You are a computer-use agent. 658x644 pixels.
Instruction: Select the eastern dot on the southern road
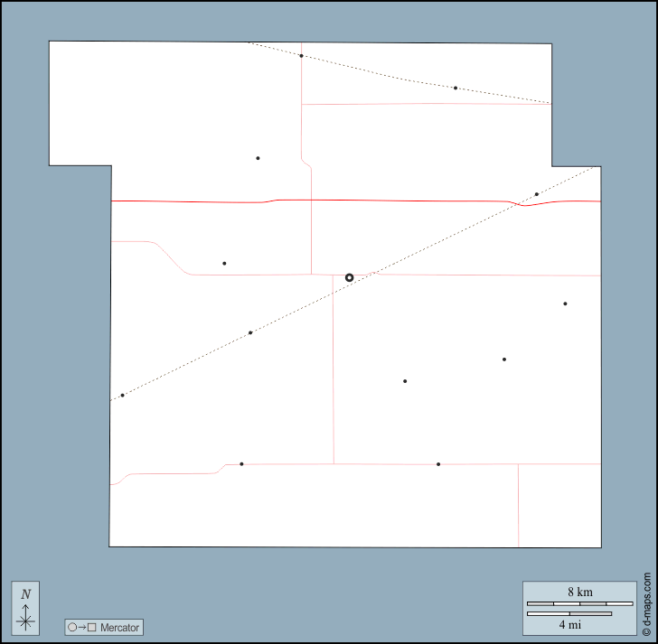[438, 464]
